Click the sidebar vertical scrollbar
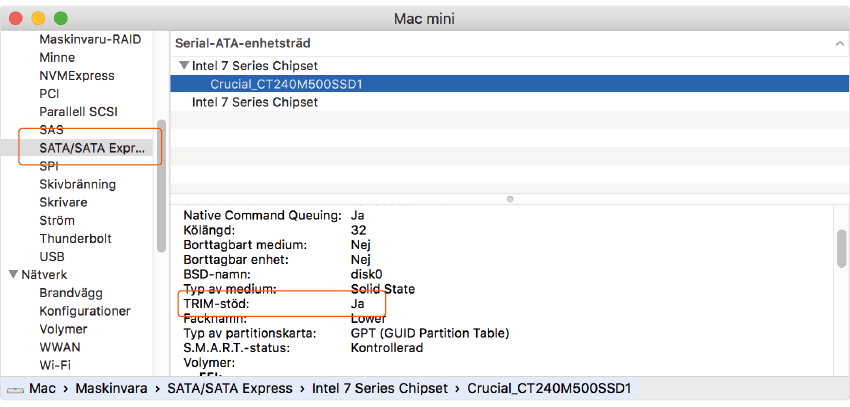This screenshot has width=850, height=407. (161, 185)
